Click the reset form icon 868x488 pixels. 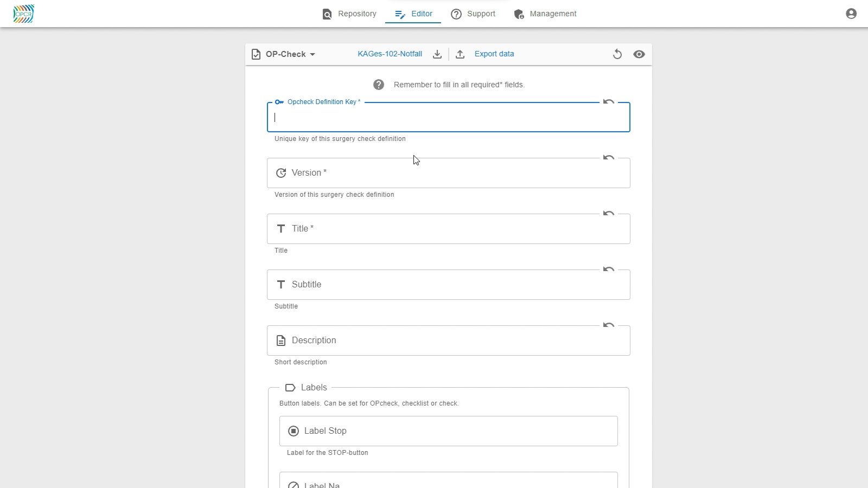click(x=617, y=54)
